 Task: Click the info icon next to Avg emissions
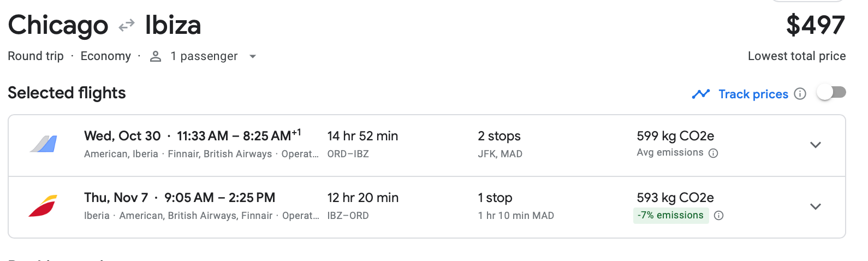coord(713,153)
